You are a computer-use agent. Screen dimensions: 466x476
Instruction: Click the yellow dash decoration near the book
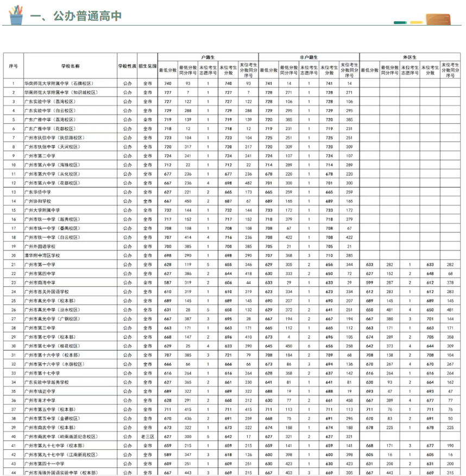[417, 22]
